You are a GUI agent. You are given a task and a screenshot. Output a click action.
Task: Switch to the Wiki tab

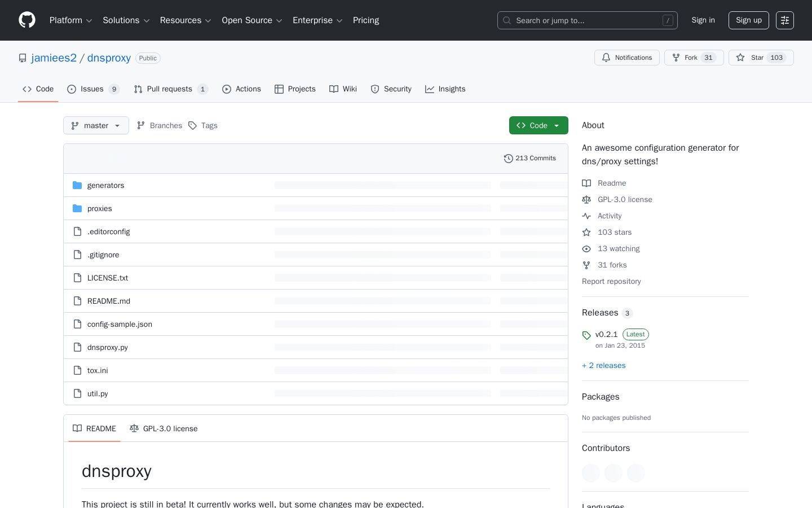(x=343, y=89)
